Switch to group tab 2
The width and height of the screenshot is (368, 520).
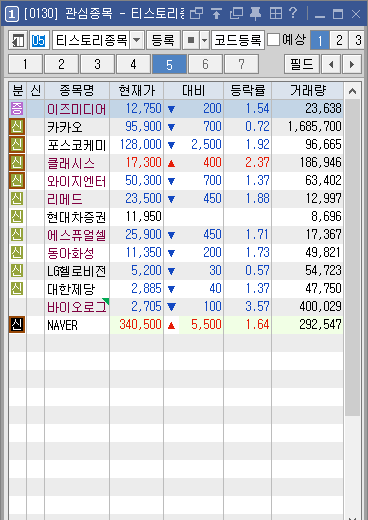click(61, 64)
